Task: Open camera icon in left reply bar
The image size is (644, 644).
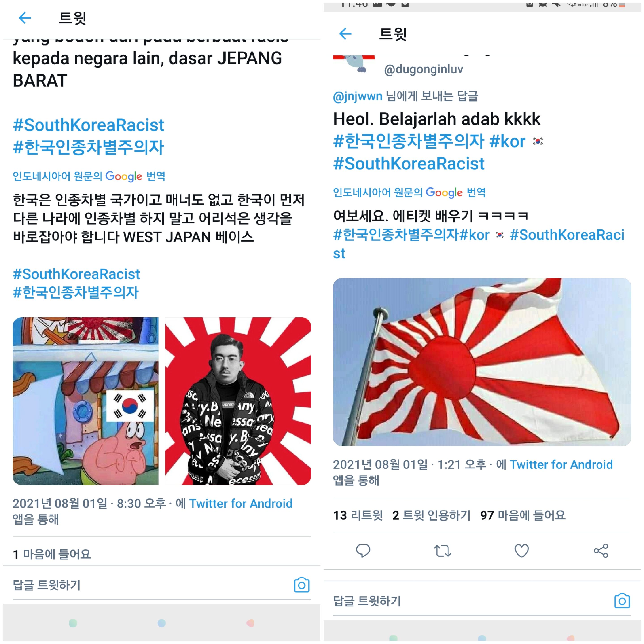Action: pos(302,585)
